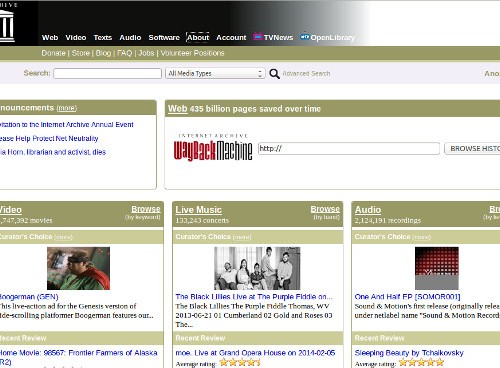Open the Video section heading
Image resolution: width=500 pixels, height=368 pixels.
click(x=11, y=210)
